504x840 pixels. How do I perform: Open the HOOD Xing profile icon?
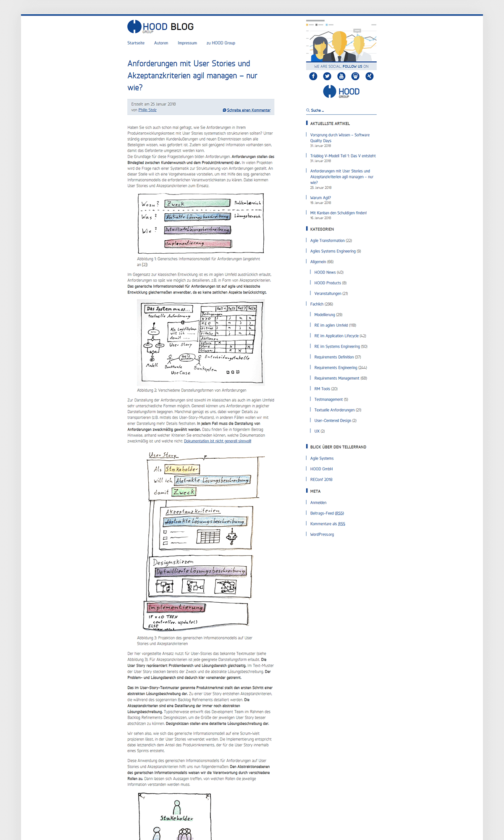370,76
